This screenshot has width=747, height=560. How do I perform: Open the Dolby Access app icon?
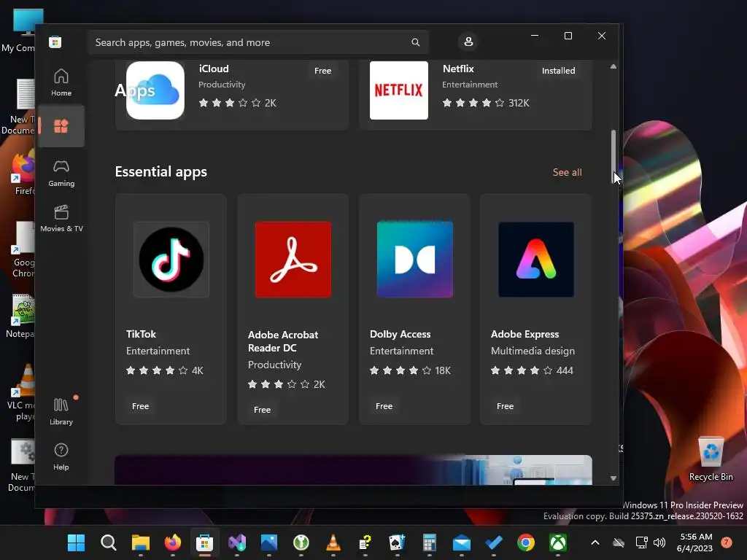point(415,260)
